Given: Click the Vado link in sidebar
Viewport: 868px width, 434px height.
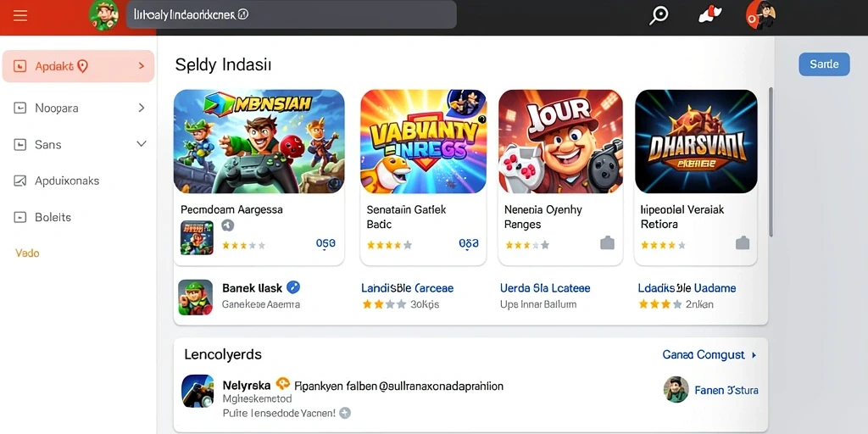Looking at the screenshot, I should tap(27, 253).
